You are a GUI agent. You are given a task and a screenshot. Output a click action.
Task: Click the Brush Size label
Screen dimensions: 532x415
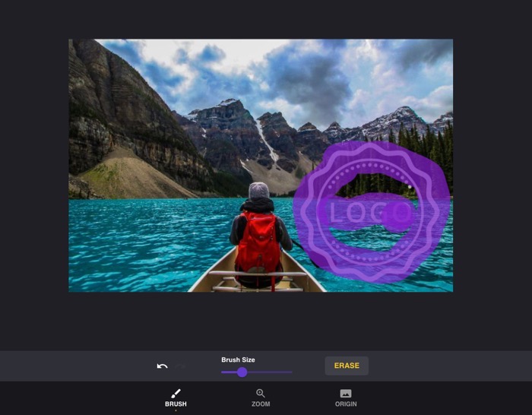point(238,360)
